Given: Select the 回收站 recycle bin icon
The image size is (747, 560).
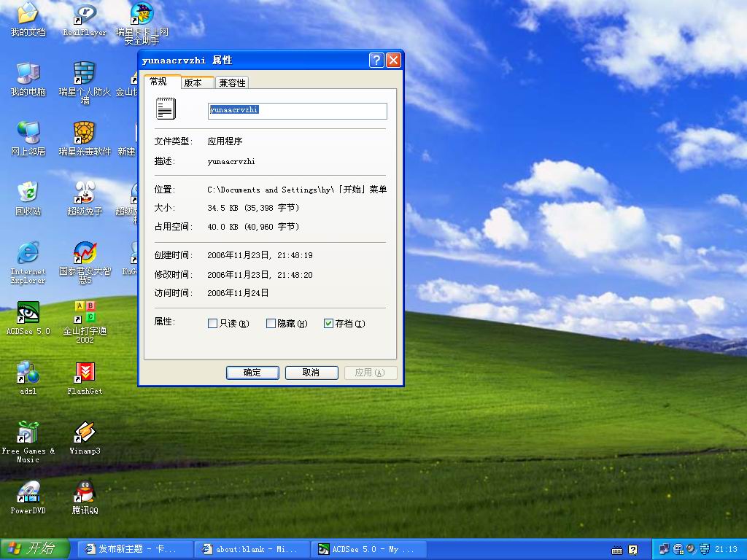Looking at the screenshot, I should pyautogui.click(x=28, y=193).
